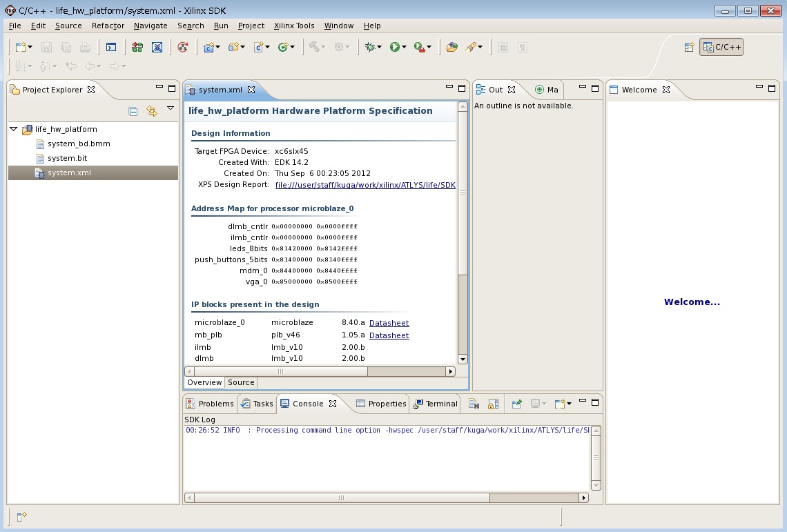Screen dimensions: 787x532
Task: Click the New C source file icon
Action: point(258,47)
